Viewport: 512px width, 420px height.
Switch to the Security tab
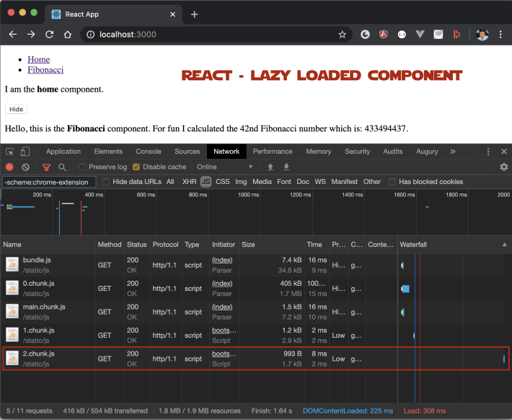[x=357, y=152]
